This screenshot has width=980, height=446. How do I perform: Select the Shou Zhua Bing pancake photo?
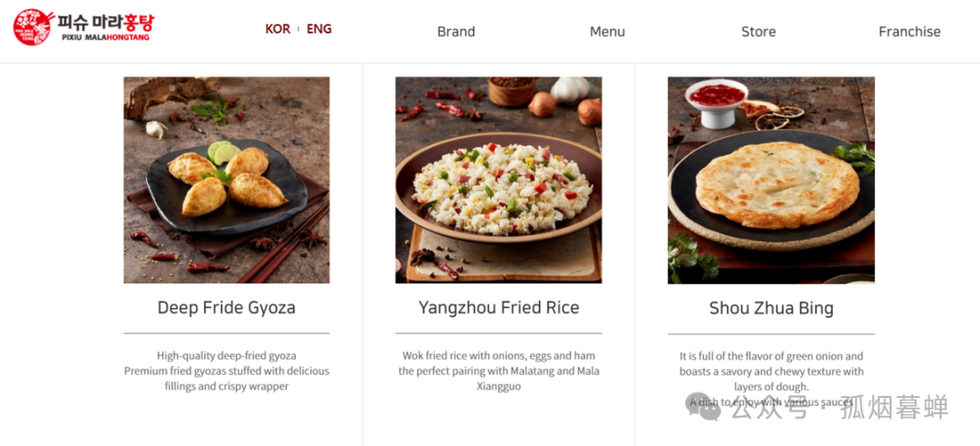pyautogui.click(x=771, y=180)
